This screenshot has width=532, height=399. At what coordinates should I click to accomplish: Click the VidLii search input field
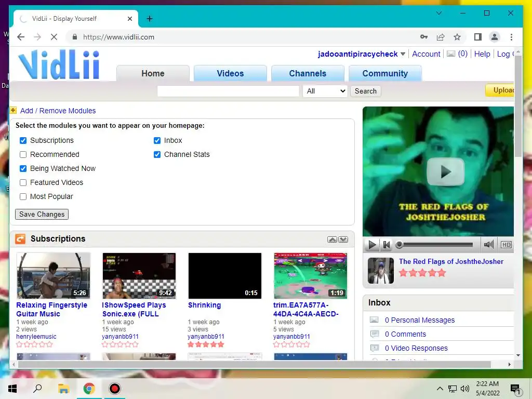pyautogui.click(x=228, y=91)
